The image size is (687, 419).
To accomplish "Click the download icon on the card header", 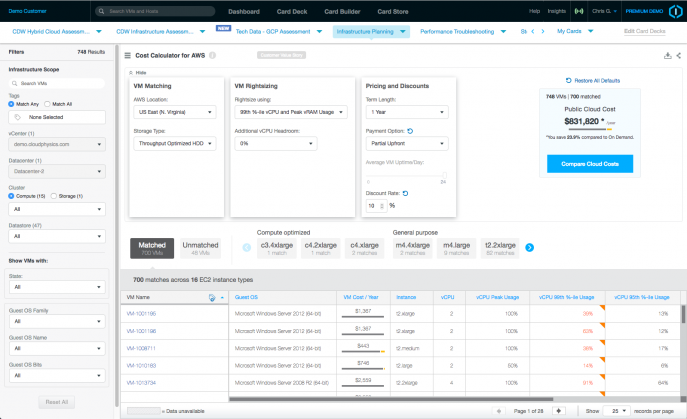I will point(667,55).
